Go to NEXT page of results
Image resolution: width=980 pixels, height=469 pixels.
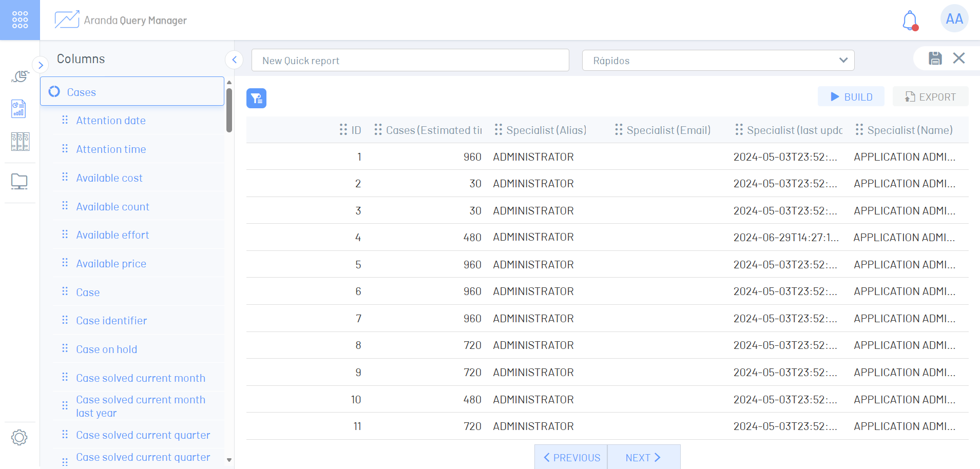click(643, 457)
